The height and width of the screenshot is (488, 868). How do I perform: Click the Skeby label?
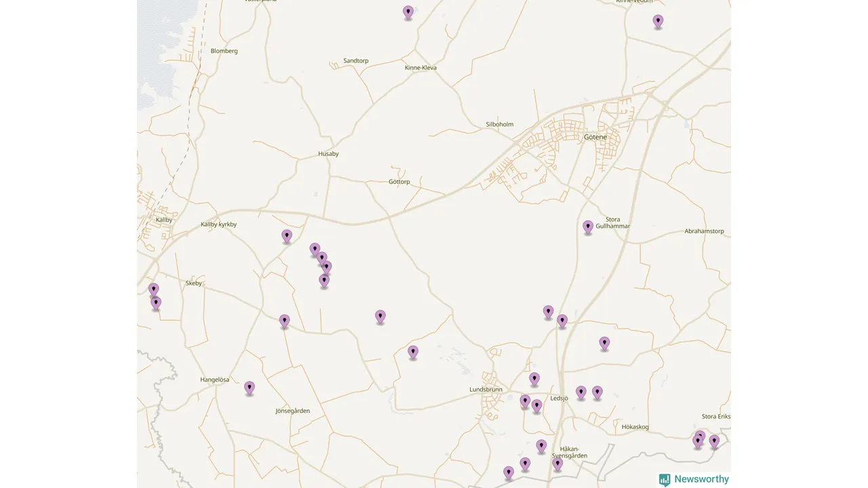[x=194, y=283]
